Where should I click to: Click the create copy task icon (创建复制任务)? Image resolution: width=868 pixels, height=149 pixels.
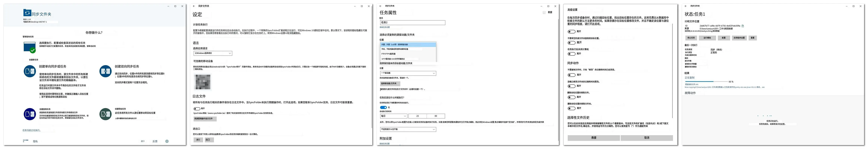coord(30,114)
